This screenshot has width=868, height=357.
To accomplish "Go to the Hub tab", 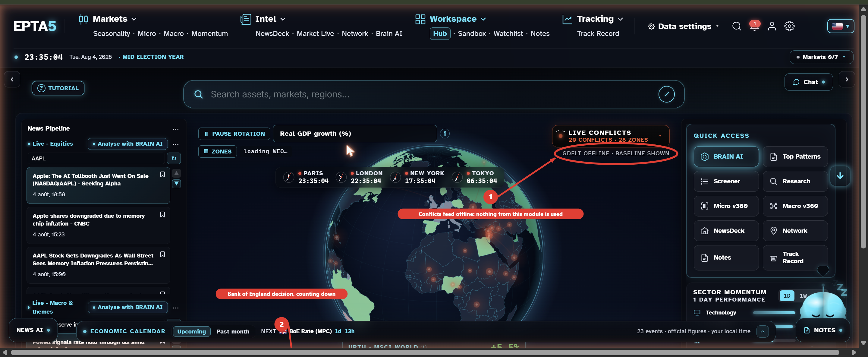I will (440, 34).
